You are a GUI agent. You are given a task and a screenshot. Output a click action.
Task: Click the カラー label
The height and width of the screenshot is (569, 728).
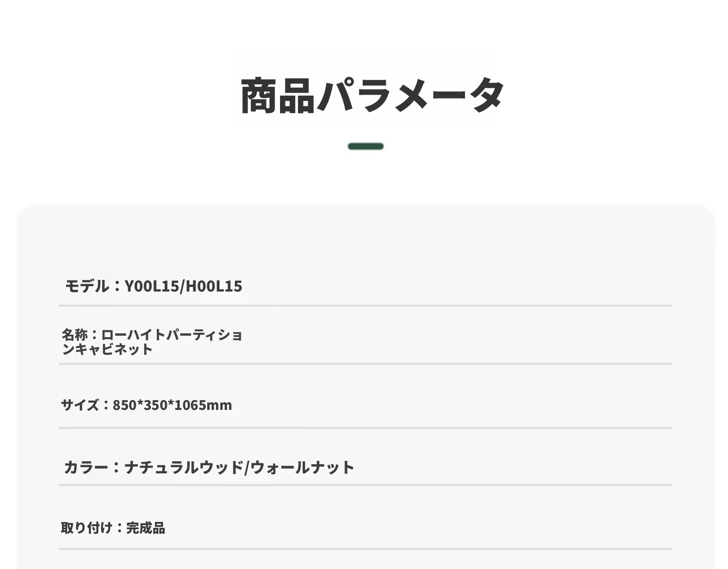86,468
